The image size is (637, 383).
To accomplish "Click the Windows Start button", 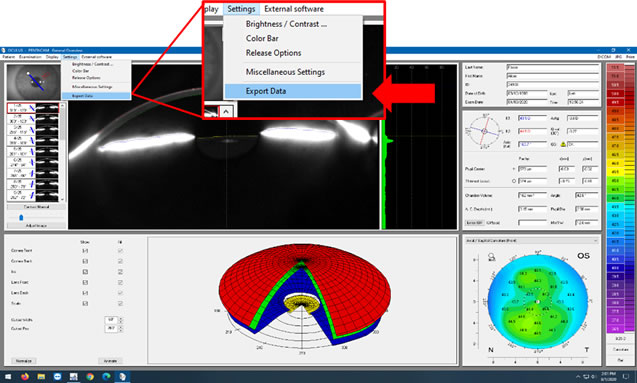I will pos(8,377).
